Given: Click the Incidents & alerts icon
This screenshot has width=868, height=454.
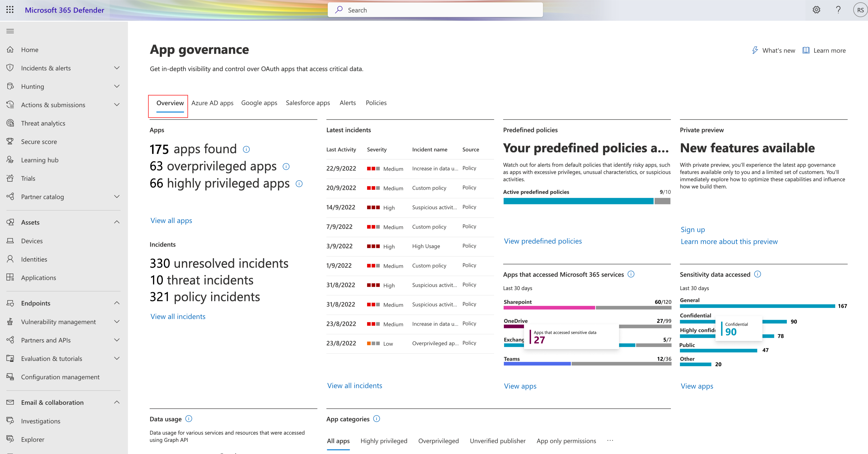Looking at the screenshot, I should pyautogui.click(x=10, y=68).
